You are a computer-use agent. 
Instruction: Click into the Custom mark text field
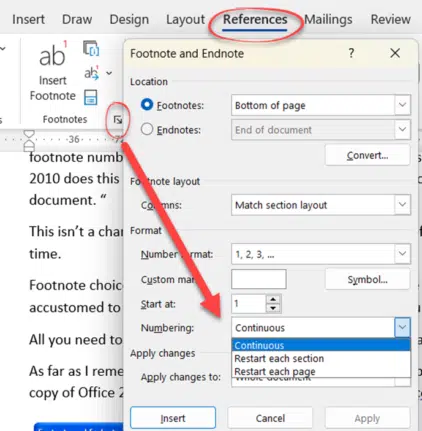click(x=259, y=279)
